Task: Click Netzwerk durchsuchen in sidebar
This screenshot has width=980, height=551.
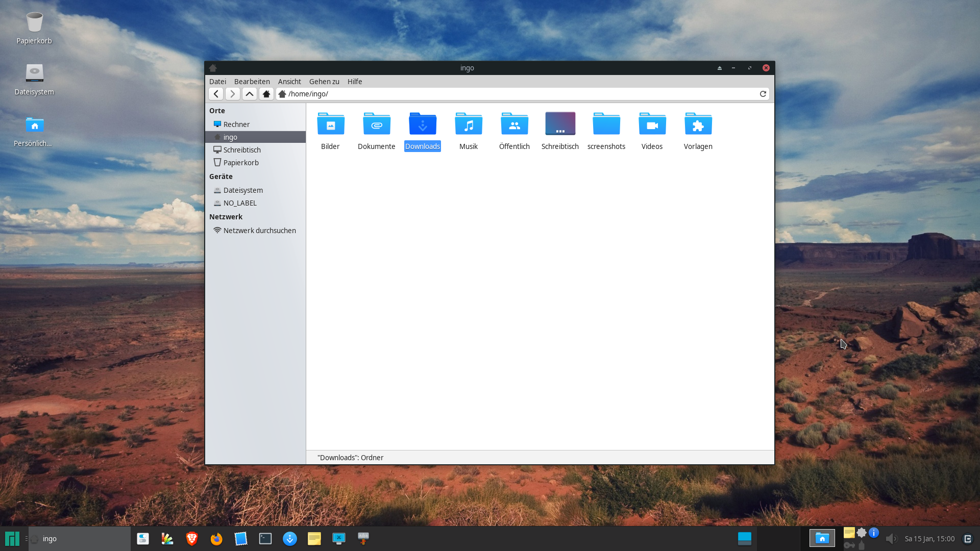Action: pyautogui.click(x=259, y=231)
